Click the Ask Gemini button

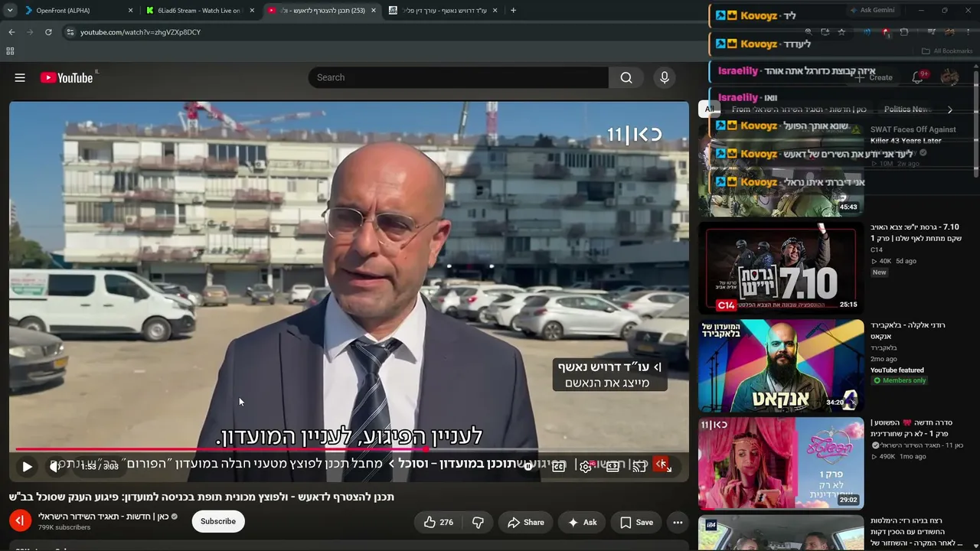pos(872,11)
